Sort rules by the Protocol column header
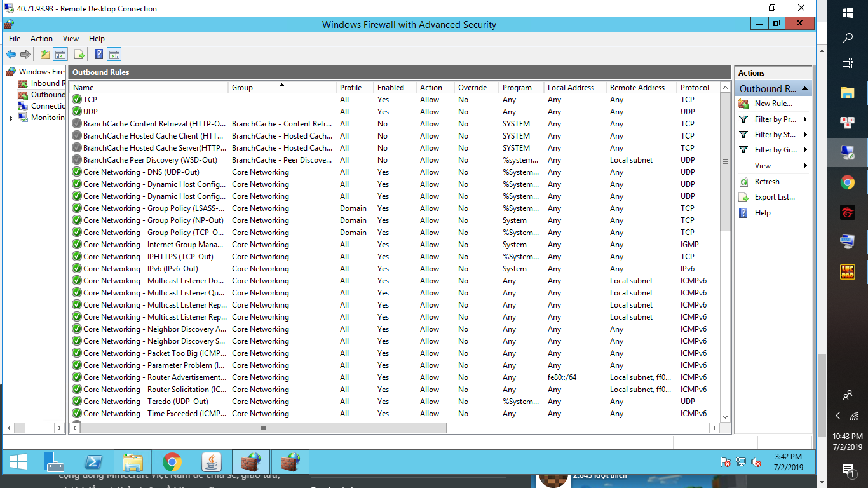The width and height of the screenshot is (868, 488). pos(695,88)
